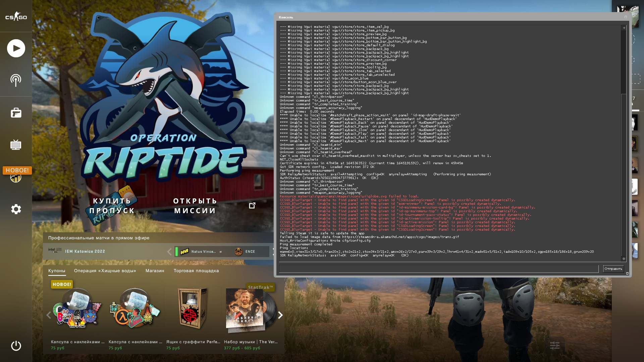Click the 377 руб - 605 руб price
This screenshot has width=644, height=362.
pyautogui.click(x=242, y=348)
